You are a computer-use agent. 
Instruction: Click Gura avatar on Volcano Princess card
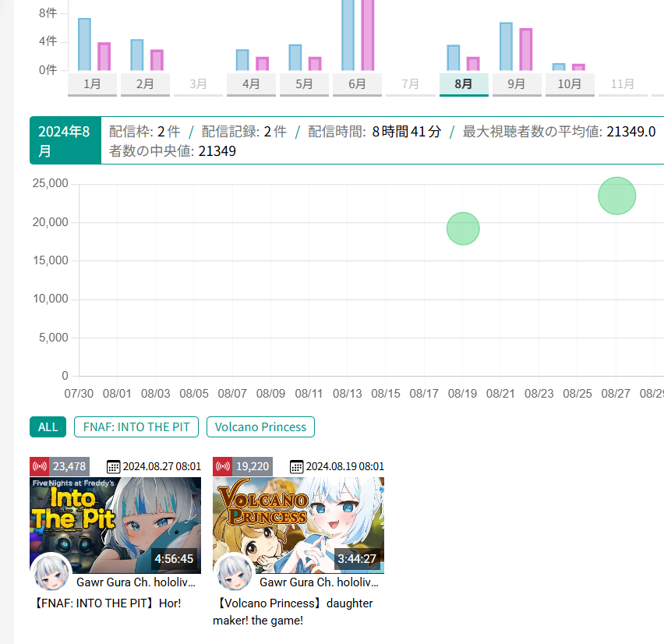(x=234, y=573)
